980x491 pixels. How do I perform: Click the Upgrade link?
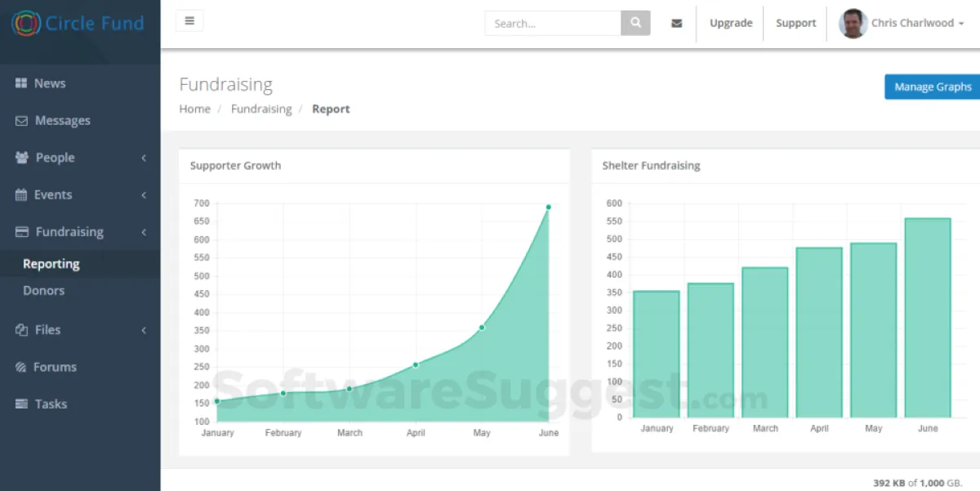click(730, 23)
